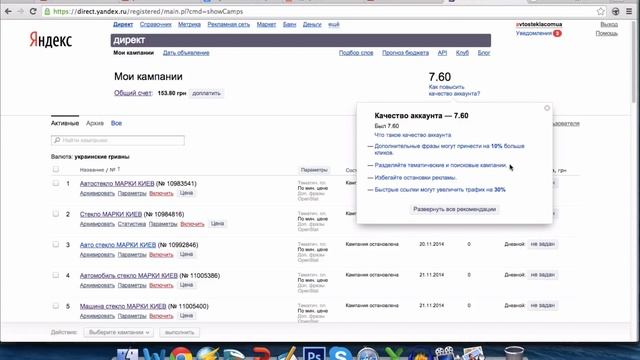The width and height of the screenshot is (640, 360).
Task: Open Skype from the dock
Action: pyautogui.click(x=340, y=354)
